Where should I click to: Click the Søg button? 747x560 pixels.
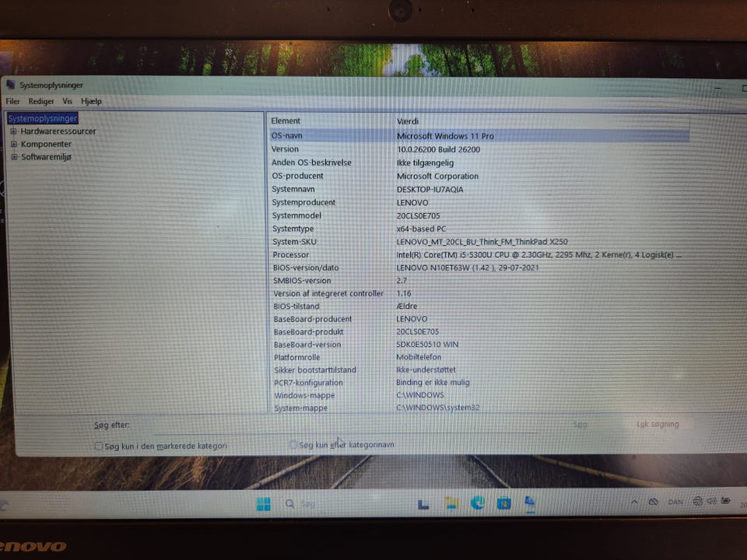(x=580, y=424)
